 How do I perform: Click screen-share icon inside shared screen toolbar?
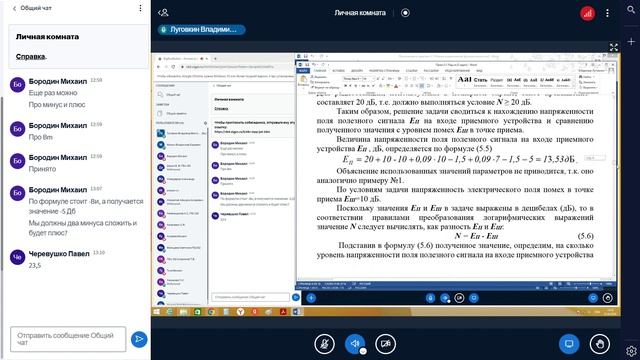coord(473,298)
